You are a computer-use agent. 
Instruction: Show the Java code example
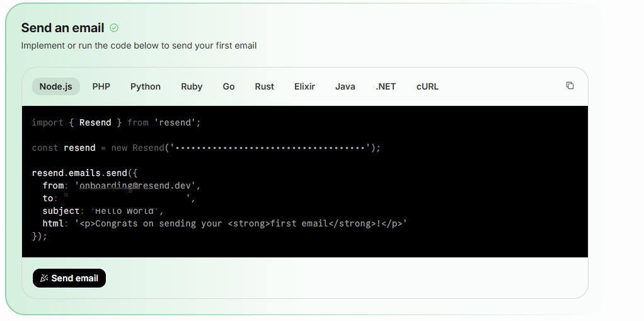[345, 86]
